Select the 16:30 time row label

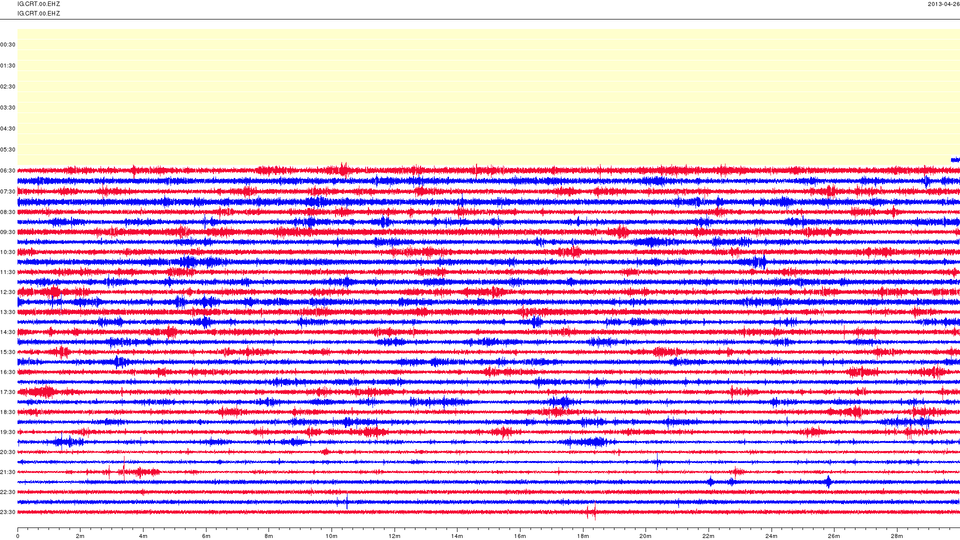click(x=8, y=372)
